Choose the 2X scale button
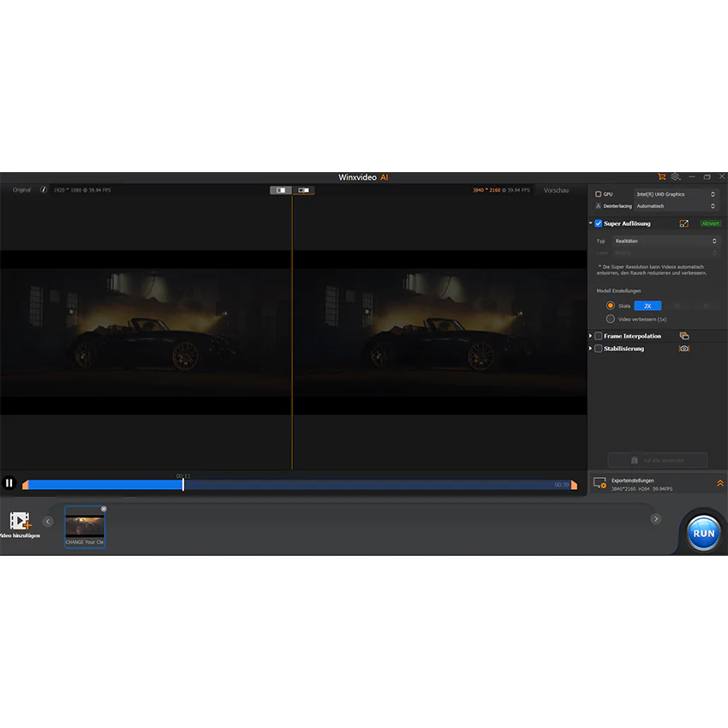 coord(647,306)
